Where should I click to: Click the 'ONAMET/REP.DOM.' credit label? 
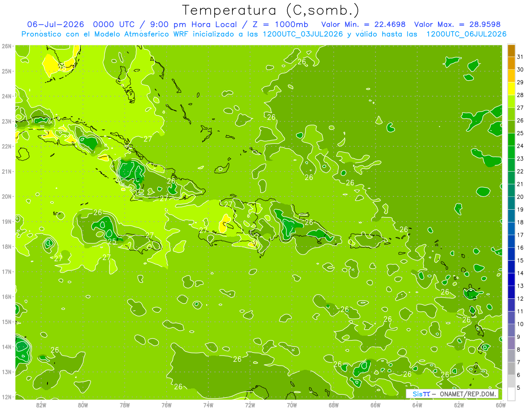point(468,394)
